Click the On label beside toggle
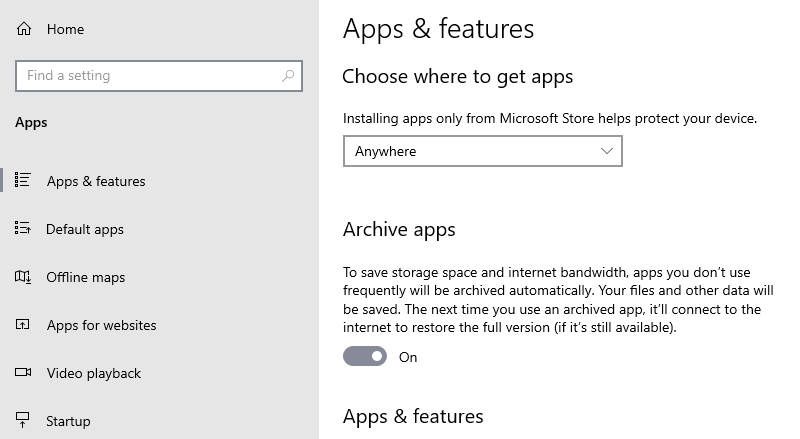Viewport: 800px width, 439px height. (x=408, y=357)
